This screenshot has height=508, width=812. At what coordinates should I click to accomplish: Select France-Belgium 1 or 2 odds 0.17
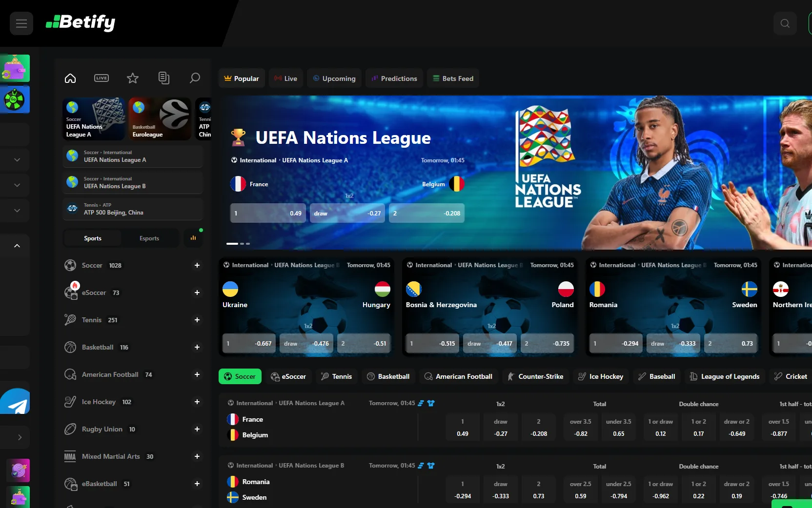[x=699, y=428]
